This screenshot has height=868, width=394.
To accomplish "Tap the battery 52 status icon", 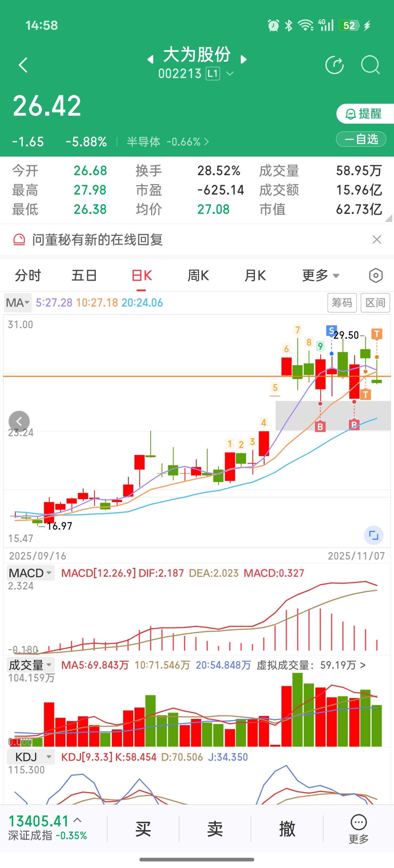I will 349,26.
